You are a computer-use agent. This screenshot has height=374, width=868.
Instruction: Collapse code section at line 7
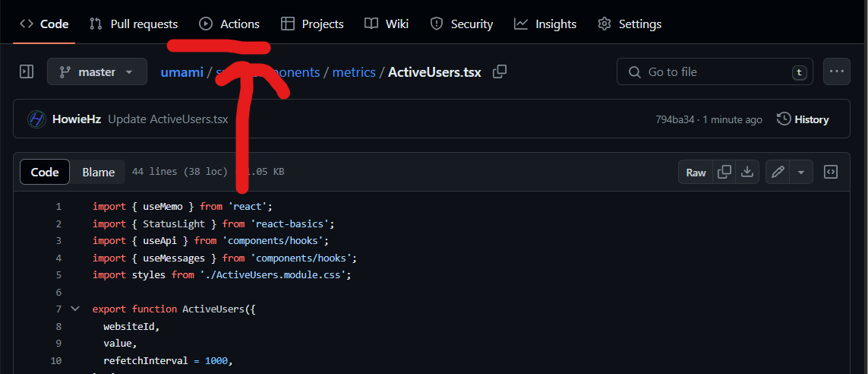[x=75, y=309]
